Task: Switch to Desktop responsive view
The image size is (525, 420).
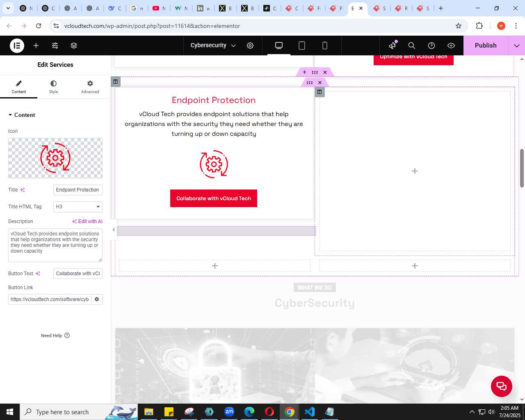Action: coord(279,46)
